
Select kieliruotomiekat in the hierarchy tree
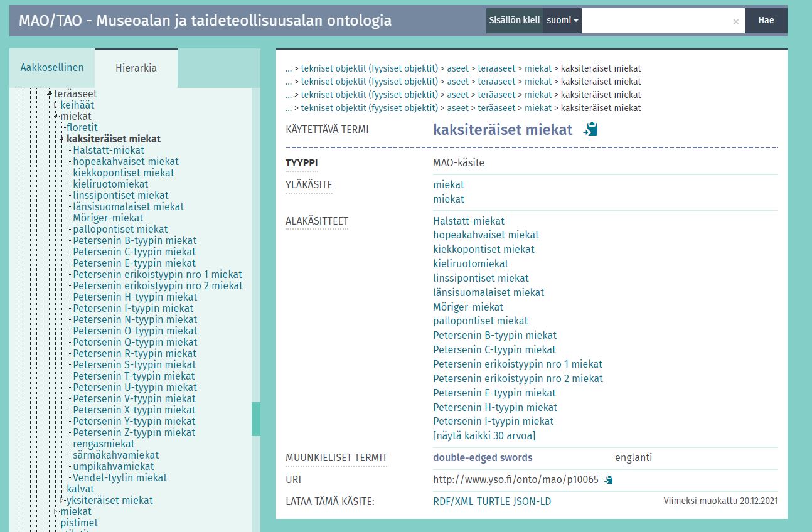click(x=110, y=184)
